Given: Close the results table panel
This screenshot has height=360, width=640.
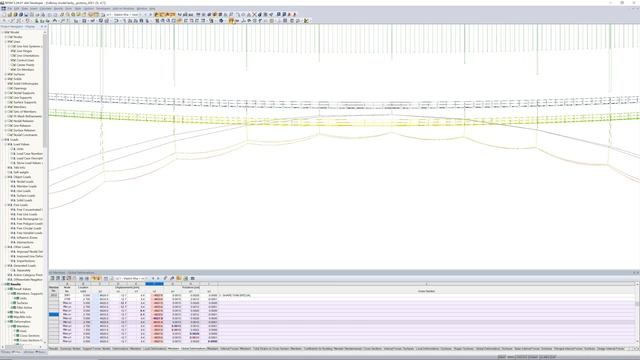Looking at the screenshot, I should tap(638, 273).
